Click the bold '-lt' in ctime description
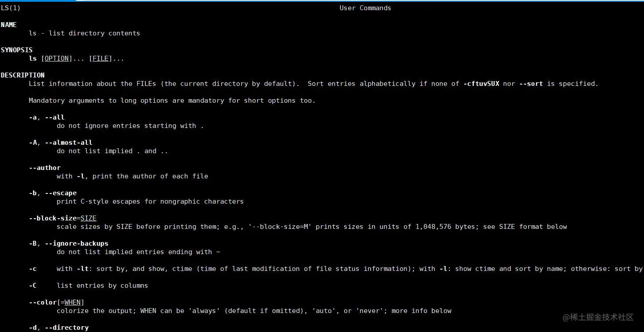Viewport: 644px width, 332px height. coord(83,269)
